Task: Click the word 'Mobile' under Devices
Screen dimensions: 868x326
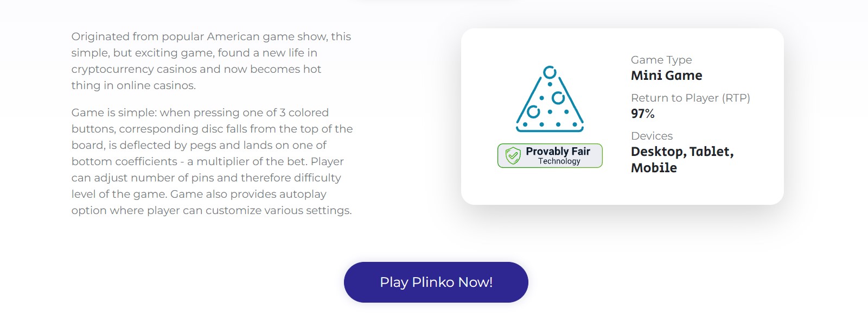Action: pos(654,168)
